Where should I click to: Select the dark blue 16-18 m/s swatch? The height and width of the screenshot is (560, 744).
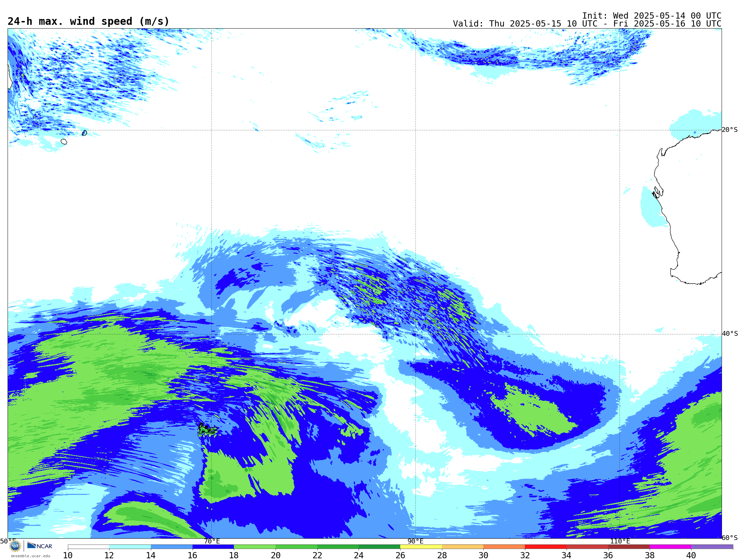pyautogui.click(x=213, y=547)
